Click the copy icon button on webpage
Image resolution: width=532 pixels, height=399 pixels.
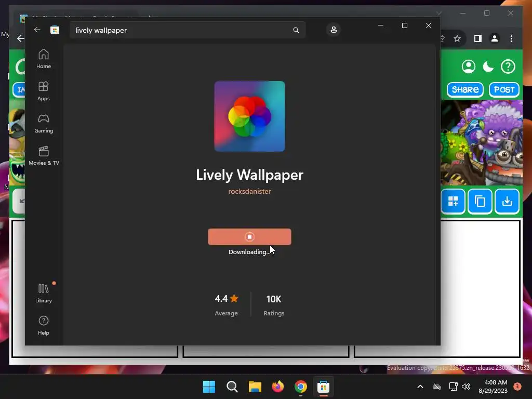pos(480,201)
